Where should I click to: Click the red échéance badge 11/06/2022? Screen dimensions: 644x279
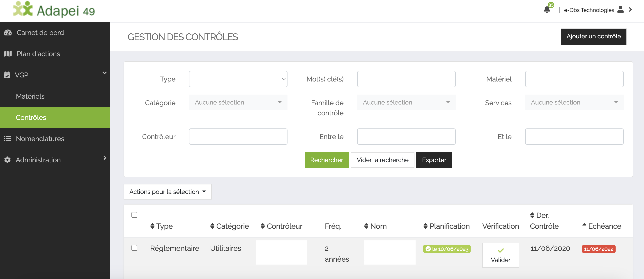(598, 249)
